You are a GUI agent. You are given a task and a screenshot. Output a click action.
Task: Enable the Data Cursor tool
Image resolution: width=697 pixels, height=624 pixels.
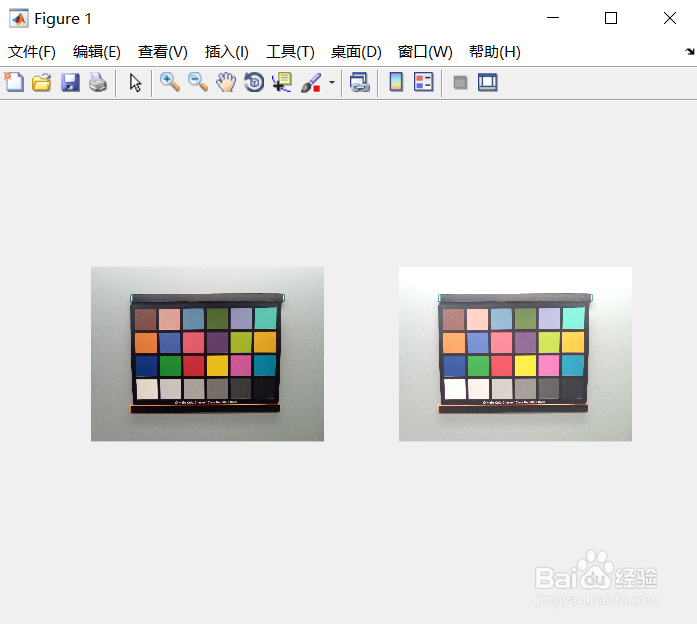click(x=282, y=83)
